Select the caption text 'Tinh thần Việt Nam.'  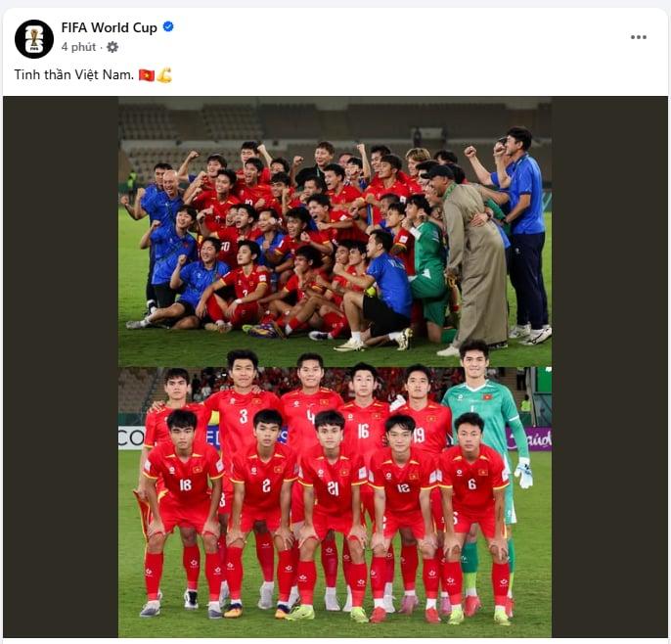point(74,74)
